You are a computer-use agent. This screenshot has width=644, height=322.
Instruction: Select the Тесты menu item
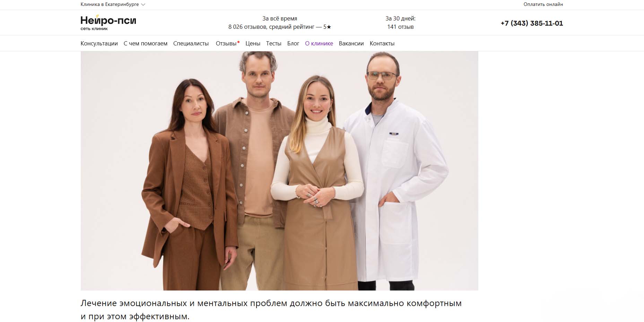273,43
